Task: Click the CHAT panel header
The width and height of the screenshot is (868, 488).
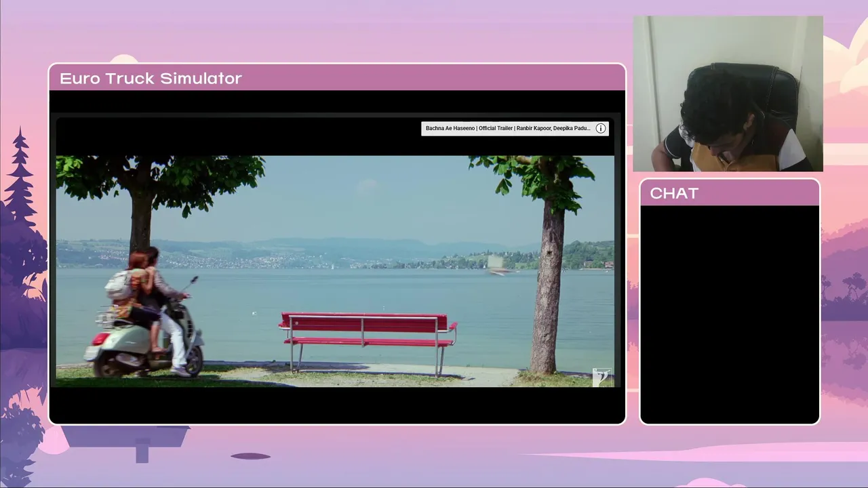Action: [730, 193]
